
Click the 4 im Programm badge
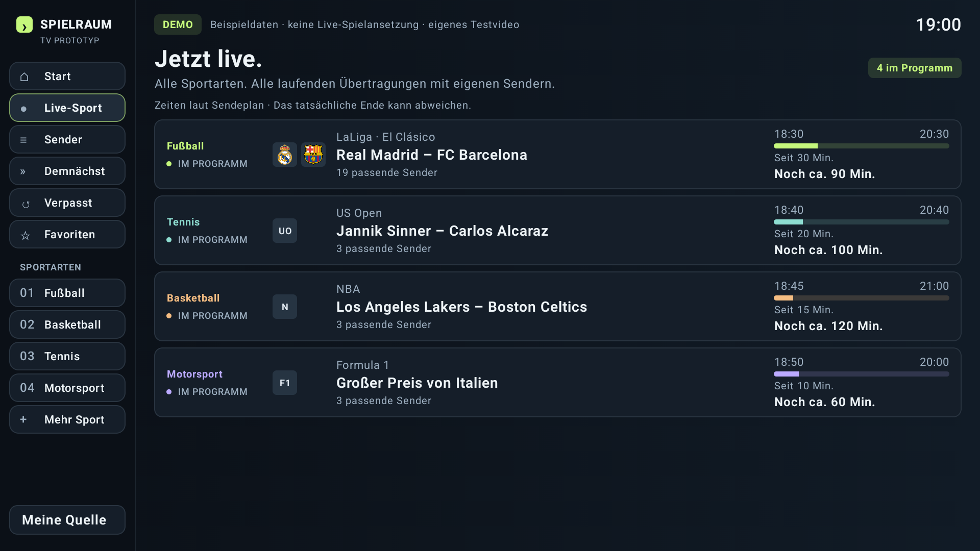click(x=915, y=68)
